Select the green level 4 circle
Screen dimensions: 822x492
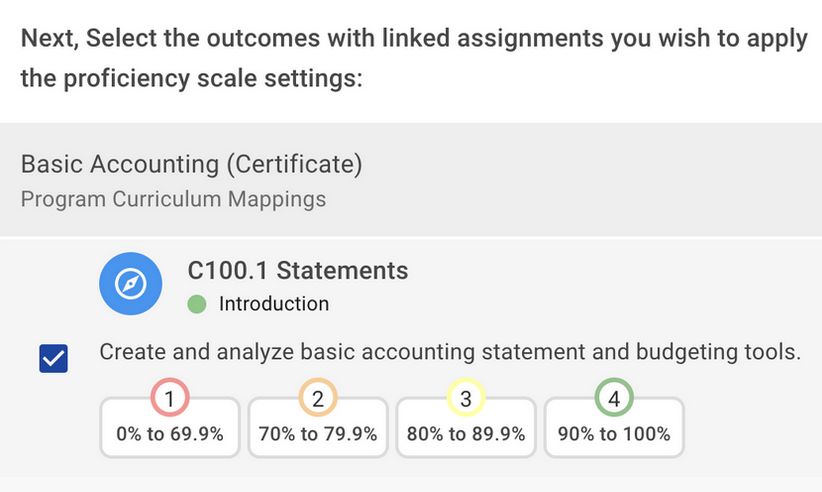[614, 399]
